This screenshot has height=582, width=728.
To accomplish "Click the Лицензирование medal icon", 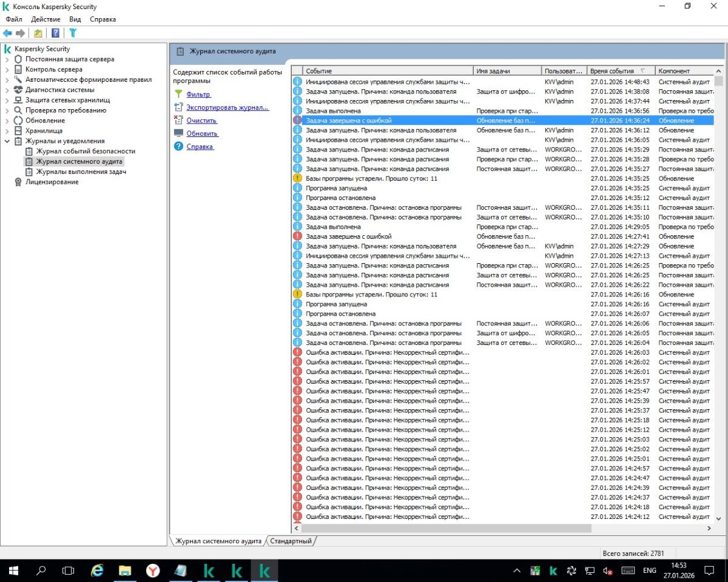I will click(18, 182).
